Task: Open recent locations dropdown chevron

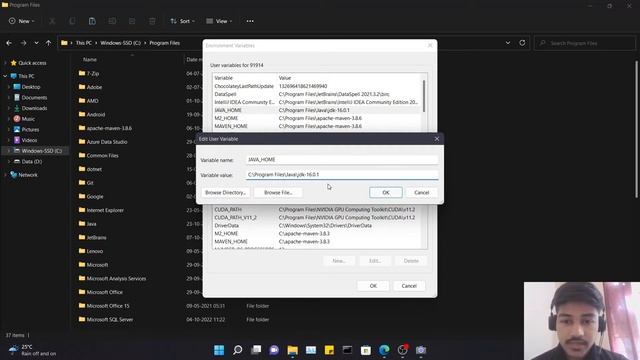Action: click(x=36, y=43)
